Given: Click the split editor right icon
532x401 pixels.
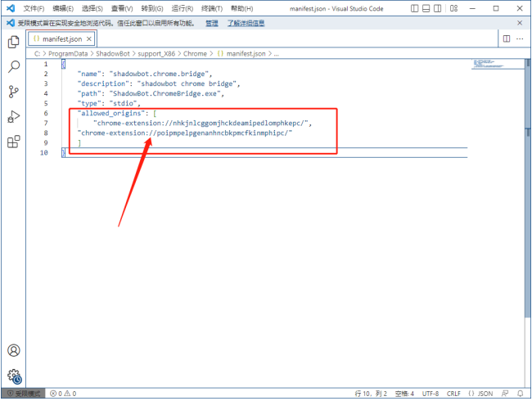Looking at the screenshot, I should pyautogui.click(x=507, y=38).
